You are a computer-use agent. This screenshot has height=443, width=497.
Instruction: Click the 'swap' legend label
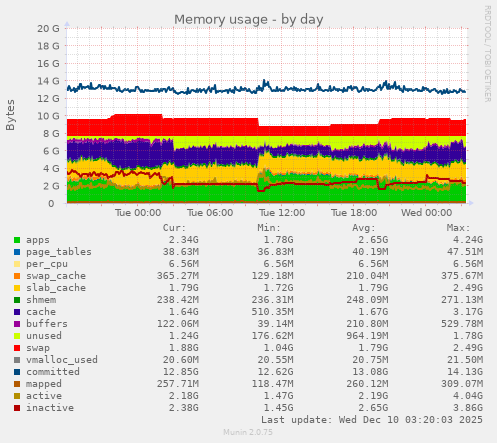pyautogui.click(x=38, y=348)
